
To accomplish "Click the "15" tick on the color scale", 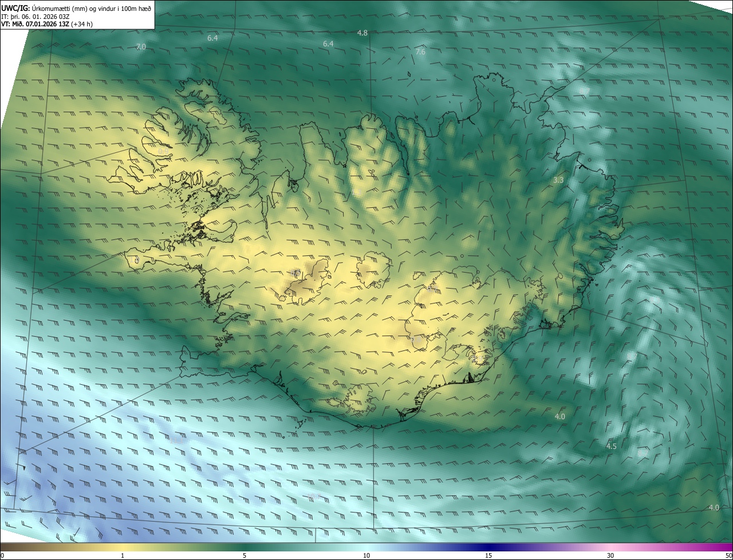I will [x=488, y=555].
